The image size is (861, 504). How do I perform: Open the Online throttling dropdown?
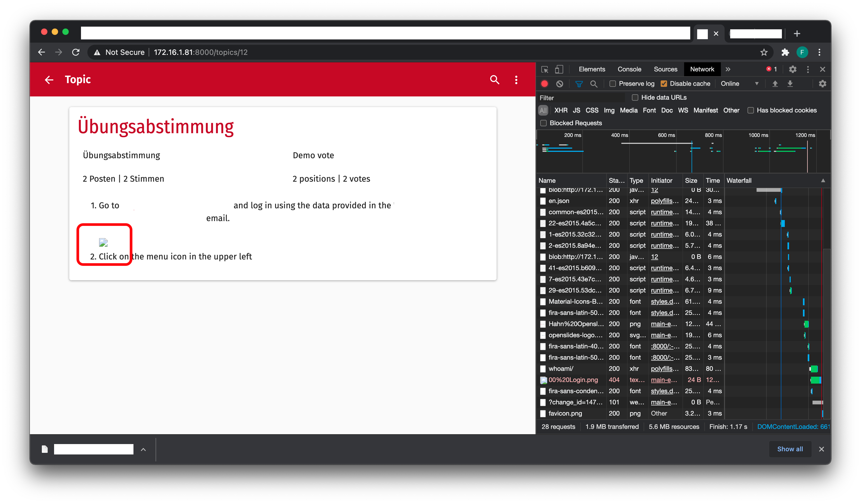740,83
